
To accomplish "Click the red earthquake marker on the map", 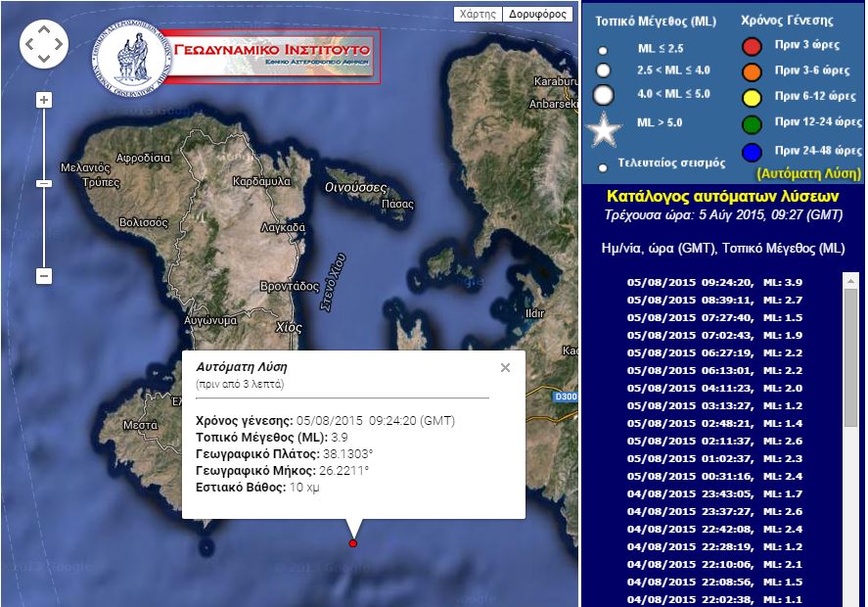I will 352,541.
